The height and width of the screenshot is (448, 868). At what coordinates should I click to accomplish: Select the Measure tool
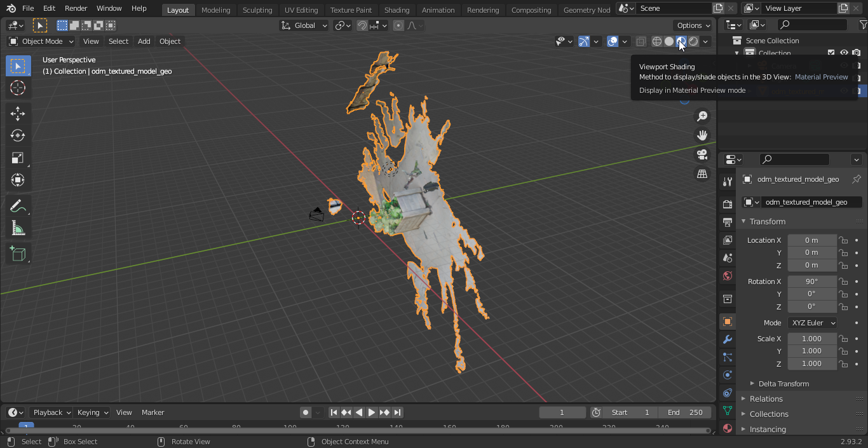18,228
